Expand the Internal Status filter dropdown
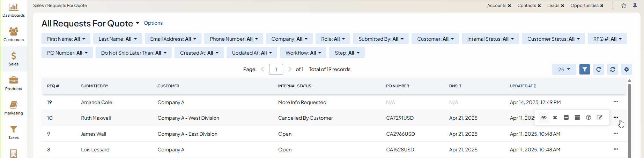The image size is (644, 158). pyautogui.click(x=490, y=39)
